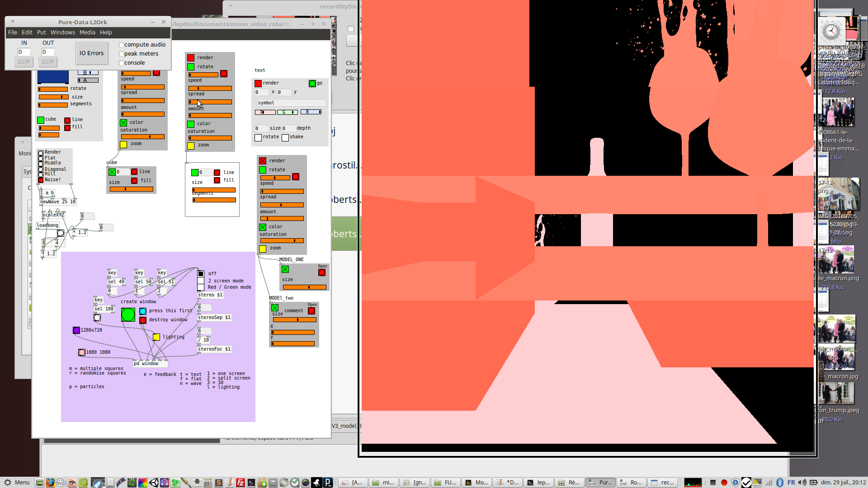Adjust the MODEL_ONE size slider
The width and height of the screenshot is (868, 488).
(x=304, y=287)
